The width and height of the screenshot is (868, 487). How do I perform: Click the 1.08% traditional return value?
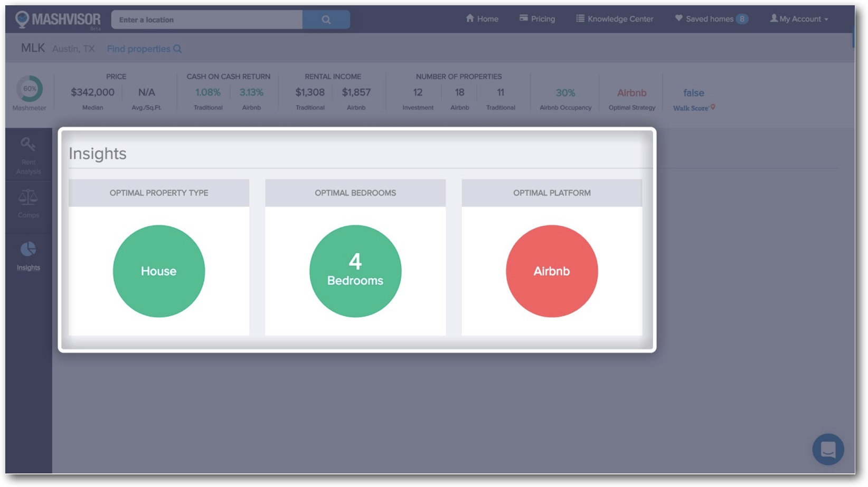[208, 92]
